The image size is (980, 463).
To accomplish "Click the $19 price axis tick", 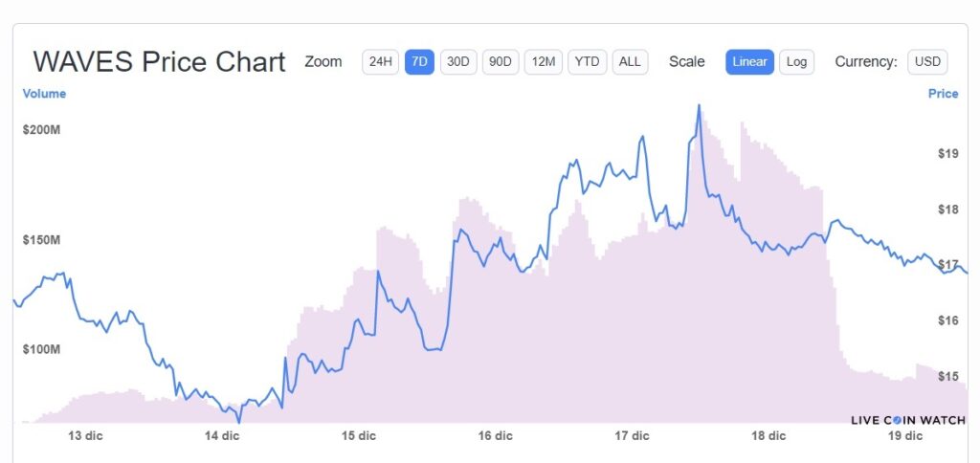I will tap(948, 154).
